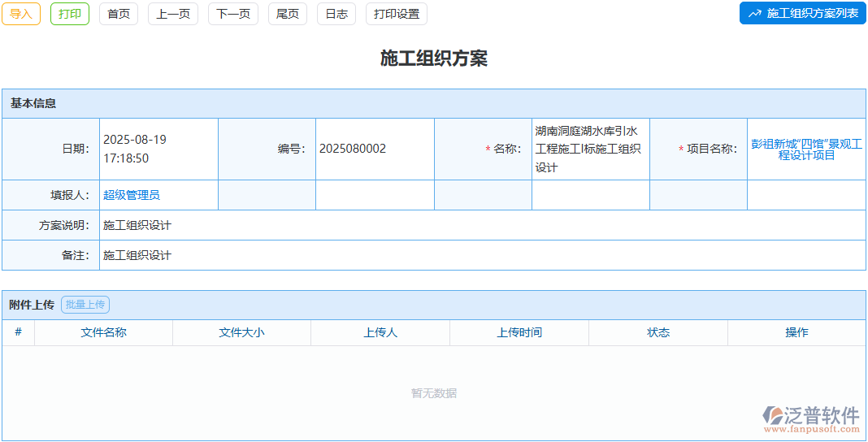Click the 方案说明 value 施工组织设计
Viewport: 868px width, 442px height.
point(137,225)
